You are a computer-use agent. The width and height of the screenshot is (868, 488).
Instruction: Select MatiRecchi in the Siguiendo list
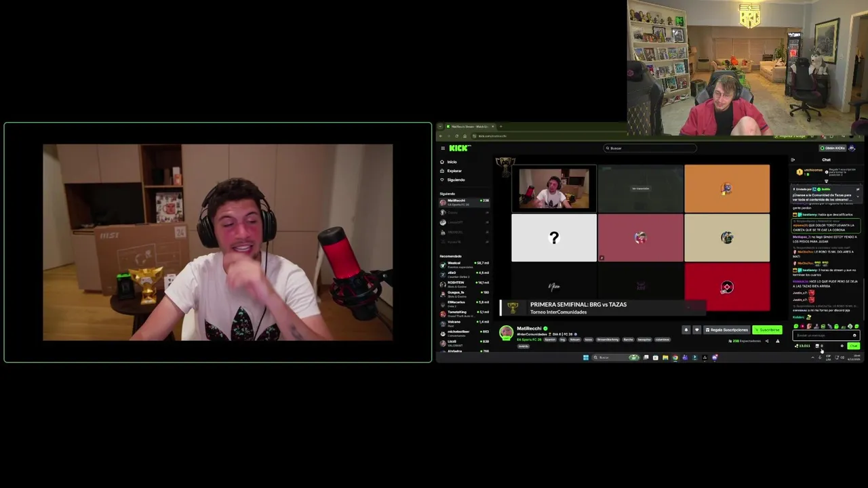tap(465, 201)
